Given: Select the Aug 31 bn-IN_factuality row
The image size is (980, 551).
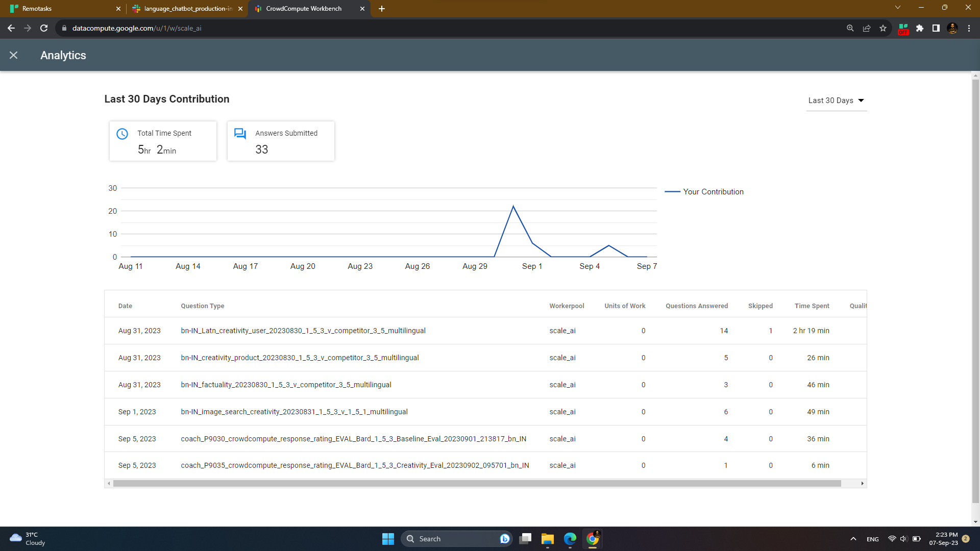Looking at the screenshot, I should (485, 385).
